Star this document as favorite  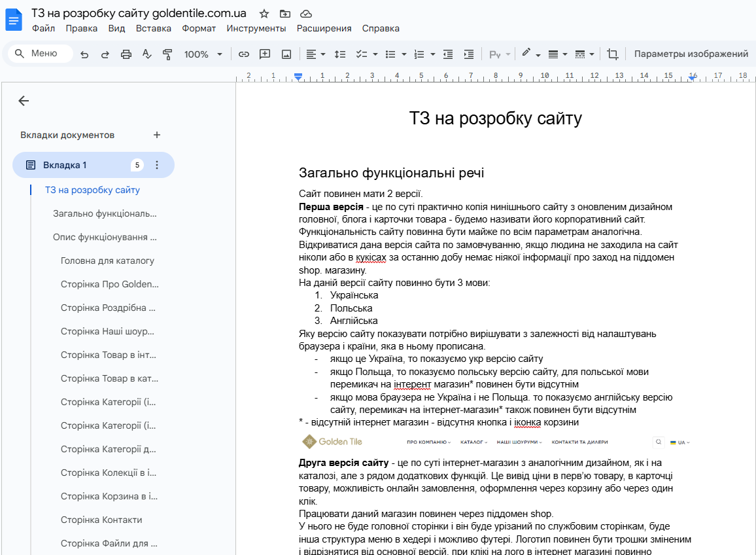[x=264, y=14]
